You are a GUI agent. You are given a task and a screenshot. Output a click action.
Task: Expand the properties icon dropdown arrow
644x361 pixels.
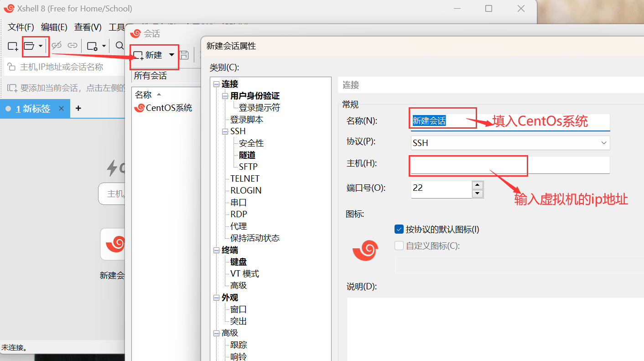[x=104, y=46]
